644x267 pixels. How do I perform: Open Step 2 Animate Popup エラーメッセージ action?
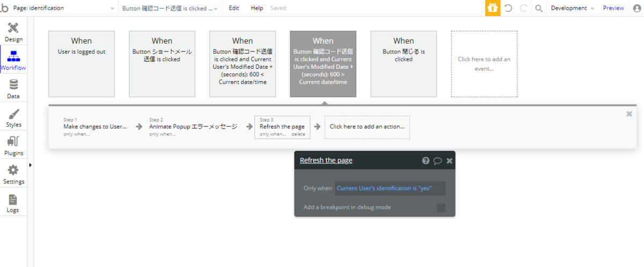193,127
